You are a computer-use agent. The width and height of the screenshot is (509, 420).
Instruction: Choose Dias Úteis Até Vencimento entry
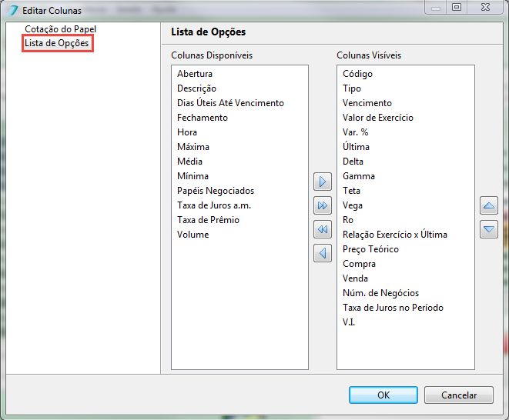click(230, 103)
